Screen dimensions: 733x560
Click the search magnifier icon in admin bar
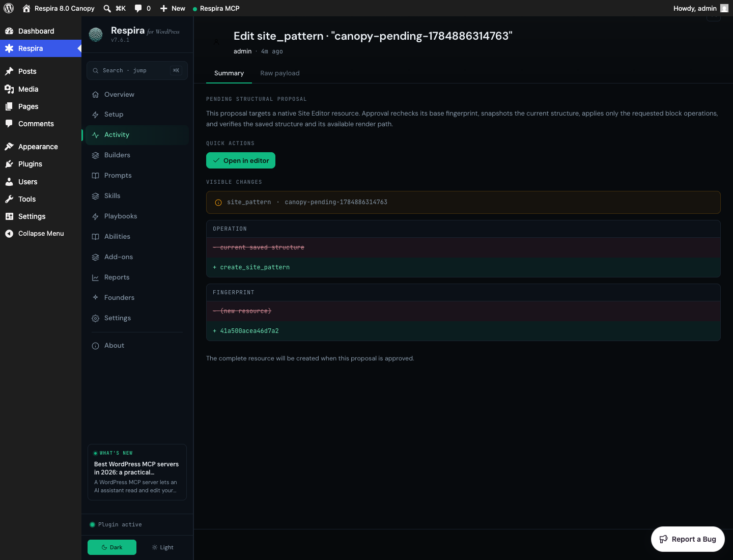107,8
